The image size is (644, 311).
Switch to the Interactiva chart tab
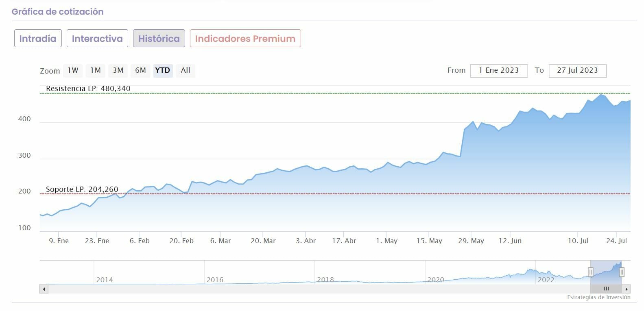click(x=97, y=39)
